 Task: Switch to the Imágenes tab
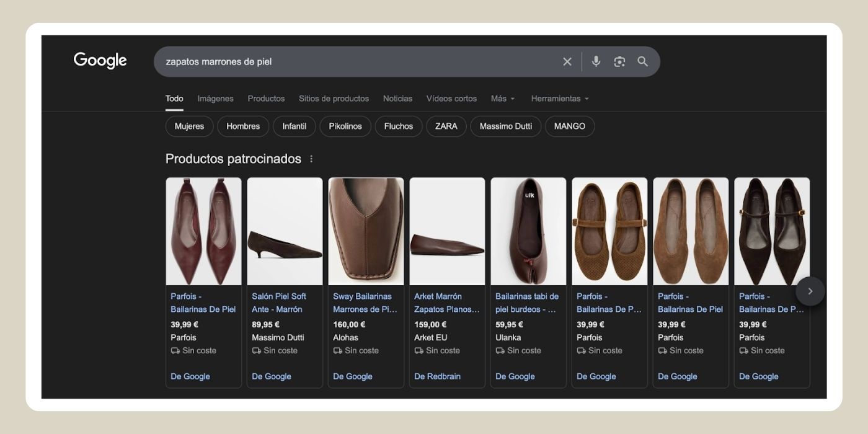point(215,99)
